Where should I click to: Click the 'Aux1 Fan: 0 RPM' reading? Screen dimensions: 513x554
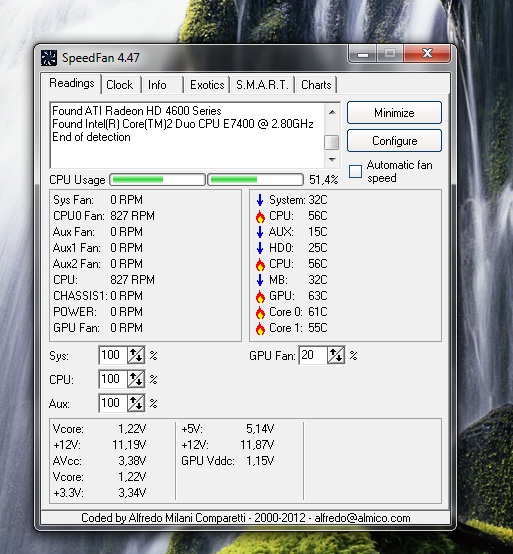click(x=98, y=248)
